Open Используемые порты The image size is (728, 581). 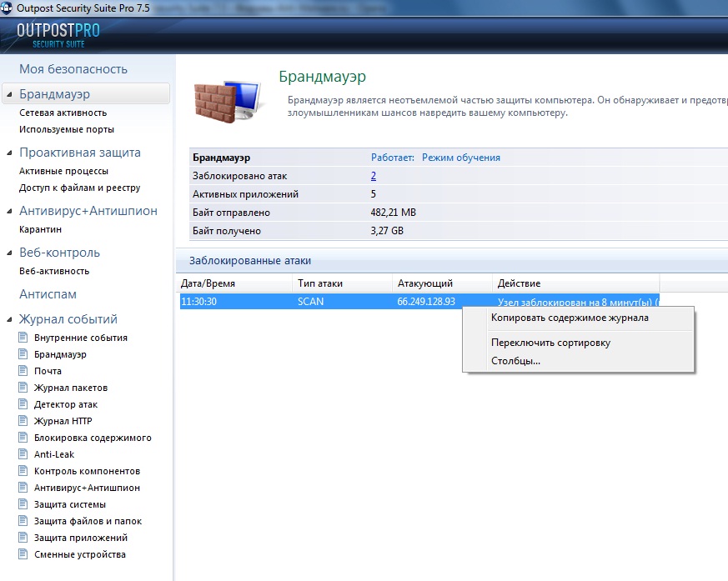pyautogui.click(x=67, y=129)
